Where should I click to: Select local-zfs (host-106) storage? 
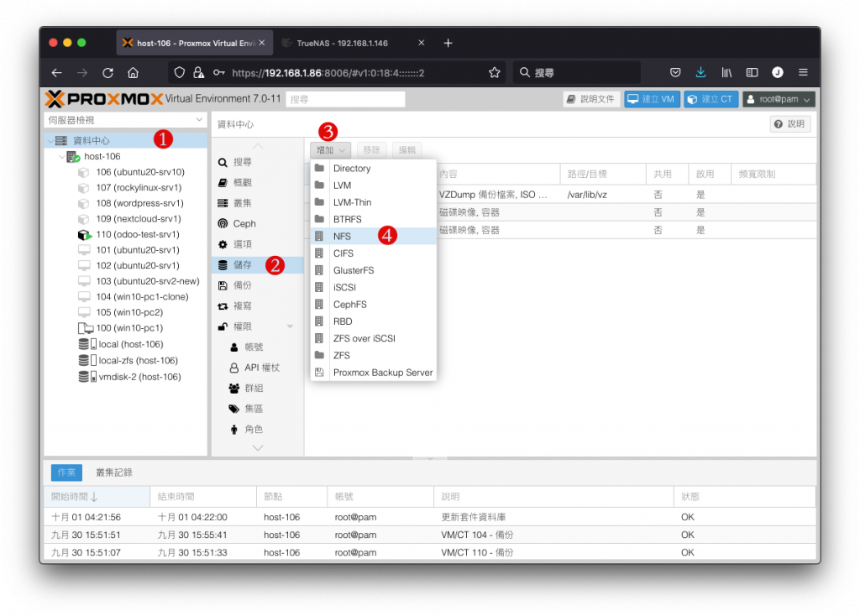tap(128, 361)
